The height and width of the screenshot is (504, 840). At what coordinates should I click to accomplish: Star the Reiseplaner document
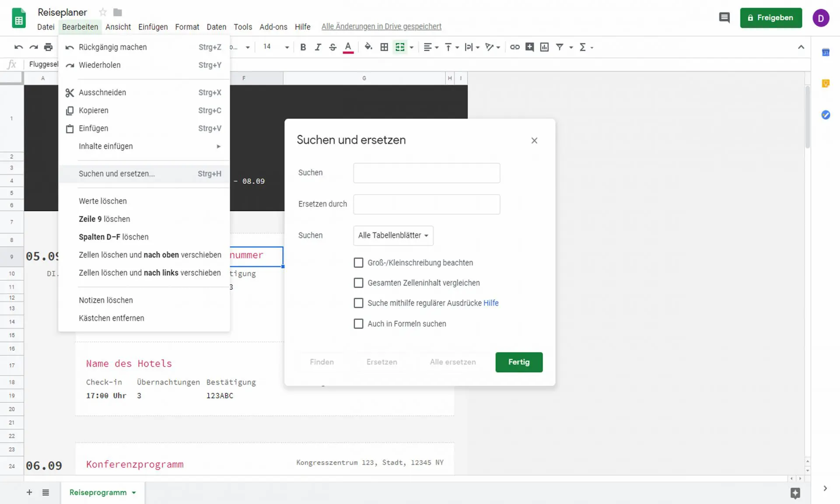[x=103, y=12]
